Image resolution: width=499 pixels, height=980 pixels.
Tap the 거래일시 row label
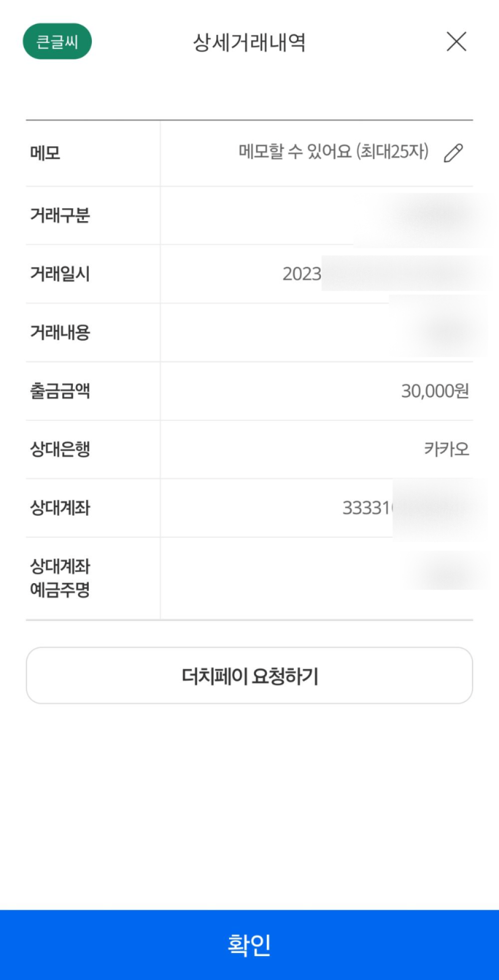click(60, 274)
